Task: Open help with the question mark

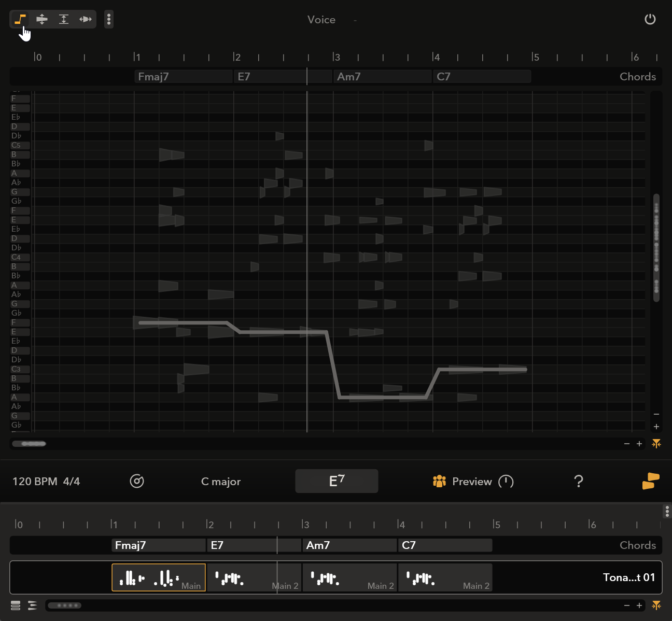Action: [579, 482]
